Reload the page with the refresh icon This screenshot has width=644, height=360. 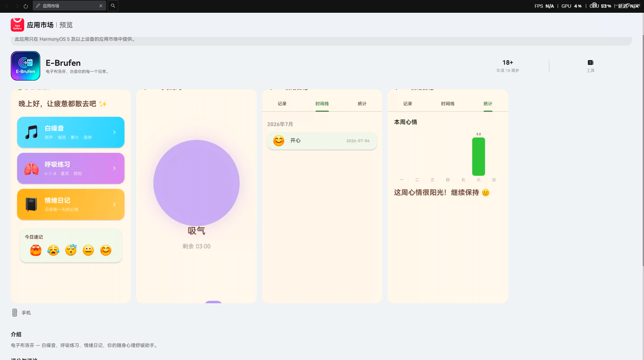point(26,6)
